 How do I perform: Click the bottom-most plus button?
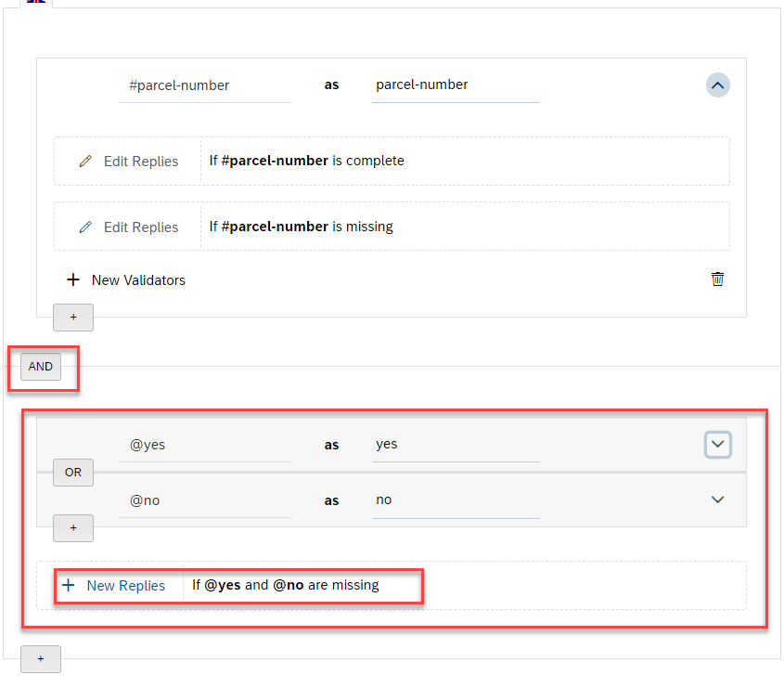coord(40,658)
